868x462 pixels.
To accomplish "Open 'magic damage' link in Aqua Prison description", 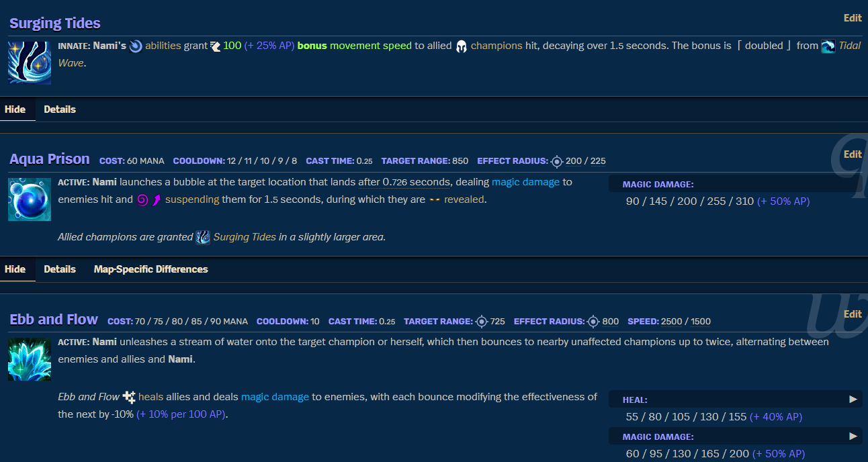I will point(525,182).
